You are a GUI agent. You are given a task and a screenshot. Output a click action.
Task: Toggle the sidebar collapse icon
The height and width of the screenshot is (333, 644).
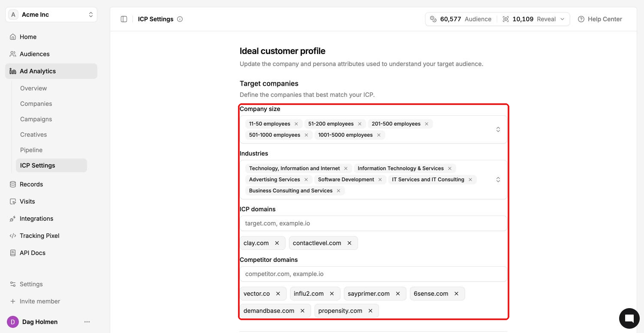click(x=124, y=19)
